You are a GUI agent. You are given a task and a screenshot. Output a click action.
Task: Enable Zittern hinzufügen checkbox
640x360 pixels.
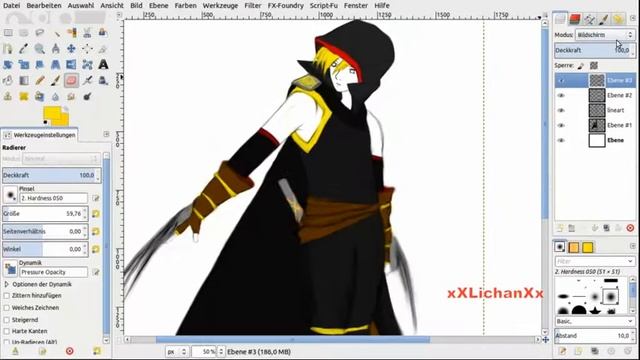[x=7, y=296]
